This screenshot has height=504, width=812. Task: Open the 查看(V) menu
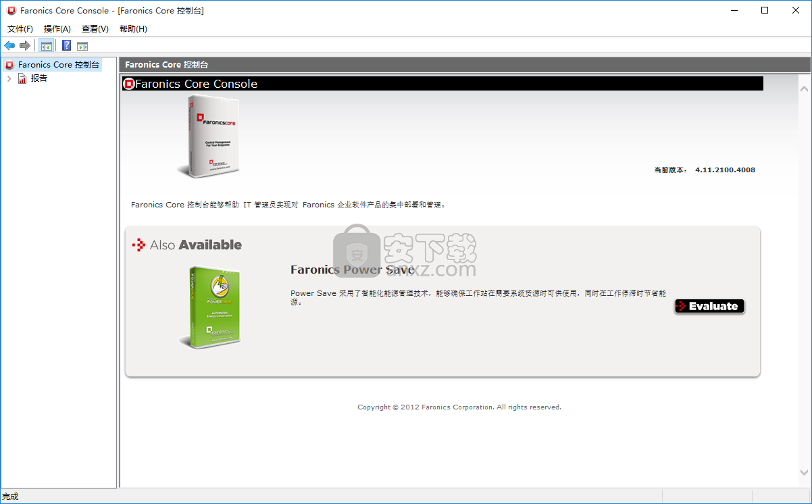[95, 28]
